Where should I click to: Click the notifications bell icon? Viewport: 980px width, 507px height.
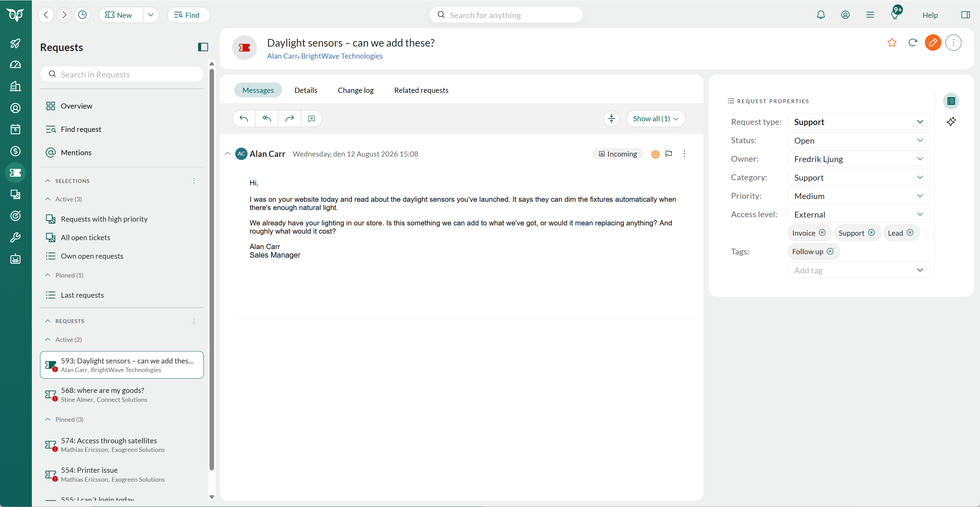click(x=820, y=15)
